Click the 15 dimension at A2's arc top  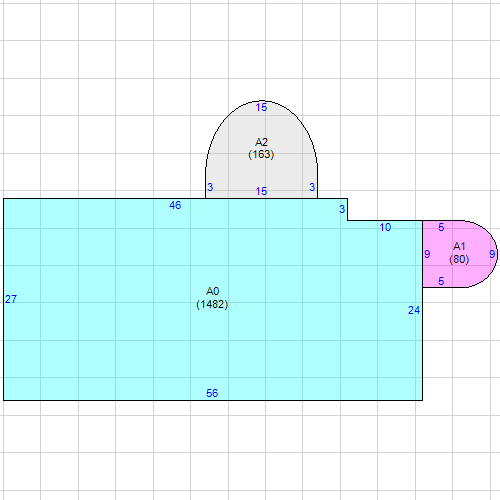point(261,107)
